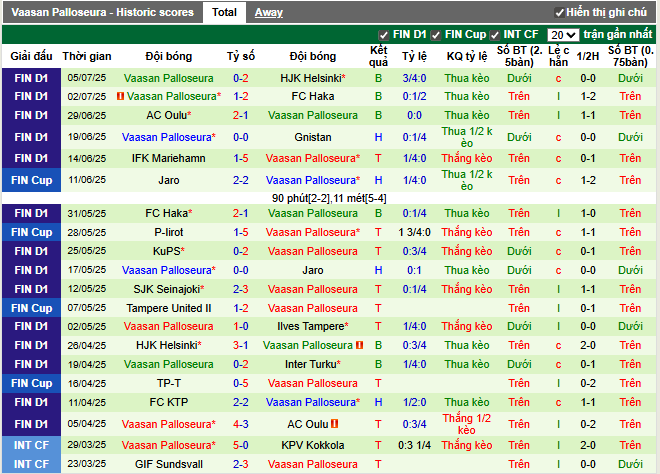Click the 2-2 score of Jaro cup match
The image size is (660, 474).
tap(241, 180)
